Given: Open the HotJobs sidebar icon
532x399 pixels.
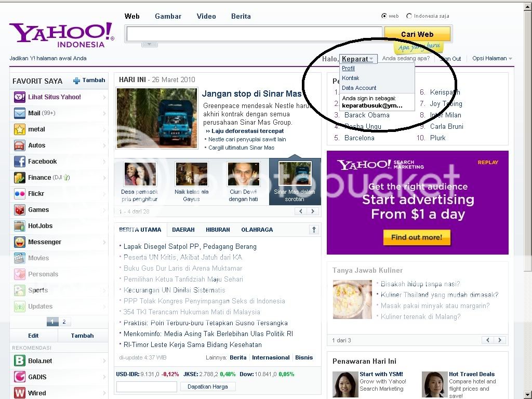Looking at the screenshot, I should (x=20, y=226).
